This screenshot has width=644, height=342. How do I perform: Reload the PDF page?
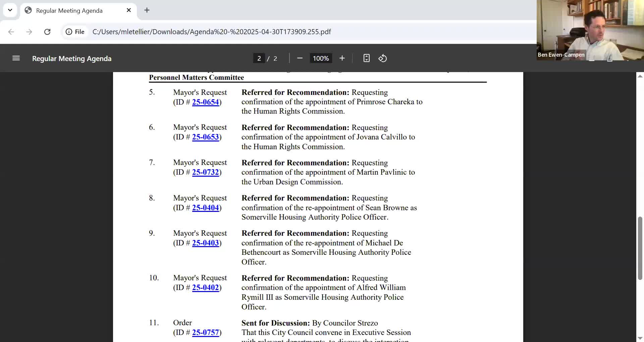(47, 32)
